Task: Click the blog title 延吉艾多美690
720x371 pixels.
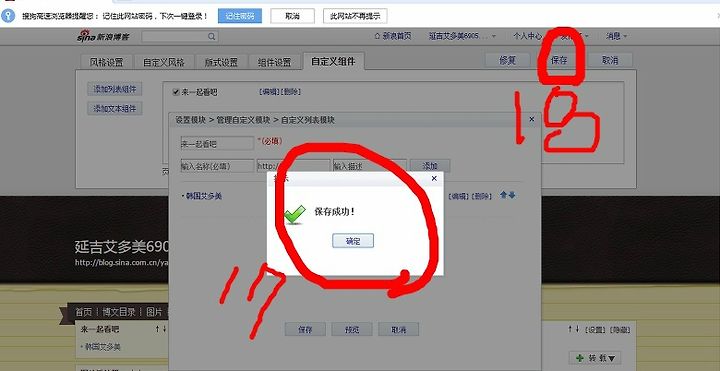Action: click(x=122, y=247)
